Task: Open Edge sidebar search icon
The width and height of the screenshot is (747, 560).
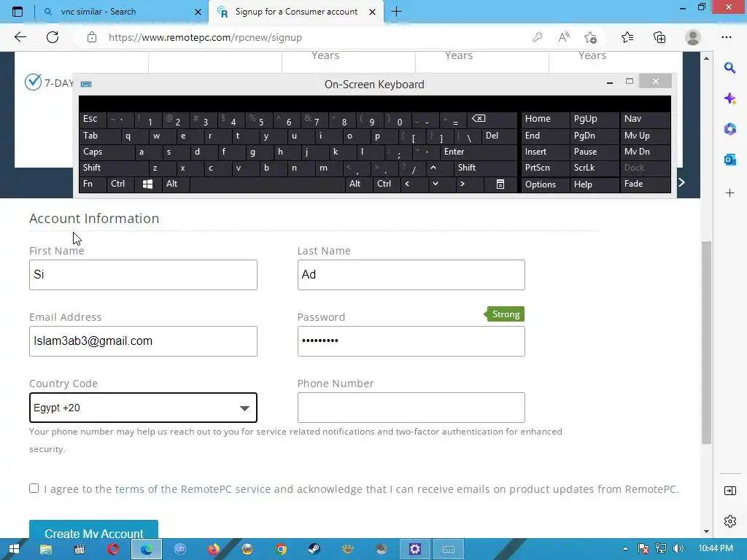Action: pyautogui.click(x=729, y=68)
